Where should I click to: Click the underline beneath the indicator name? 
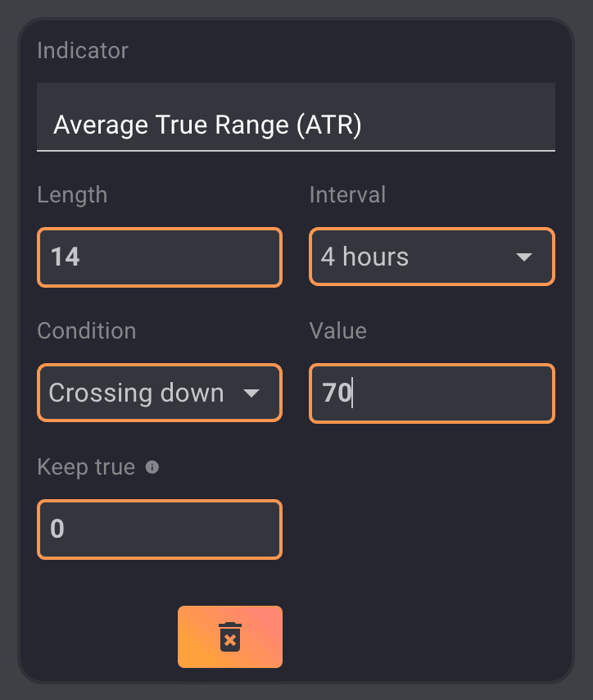296,151
